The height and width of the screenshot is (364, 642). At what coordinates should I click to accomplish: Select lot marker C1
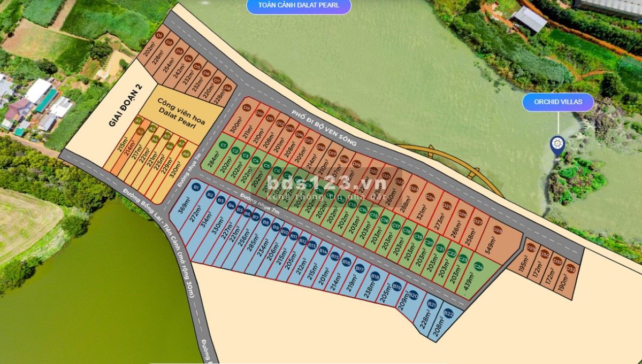(223, 144)
